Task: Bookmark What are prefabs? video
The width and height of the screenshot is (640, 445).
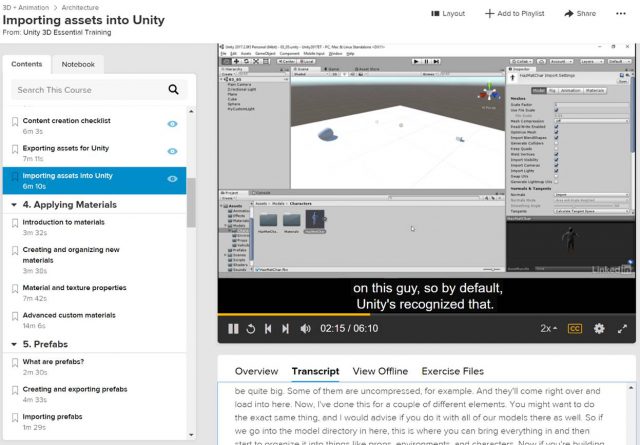Action: (x=15, y=363)
